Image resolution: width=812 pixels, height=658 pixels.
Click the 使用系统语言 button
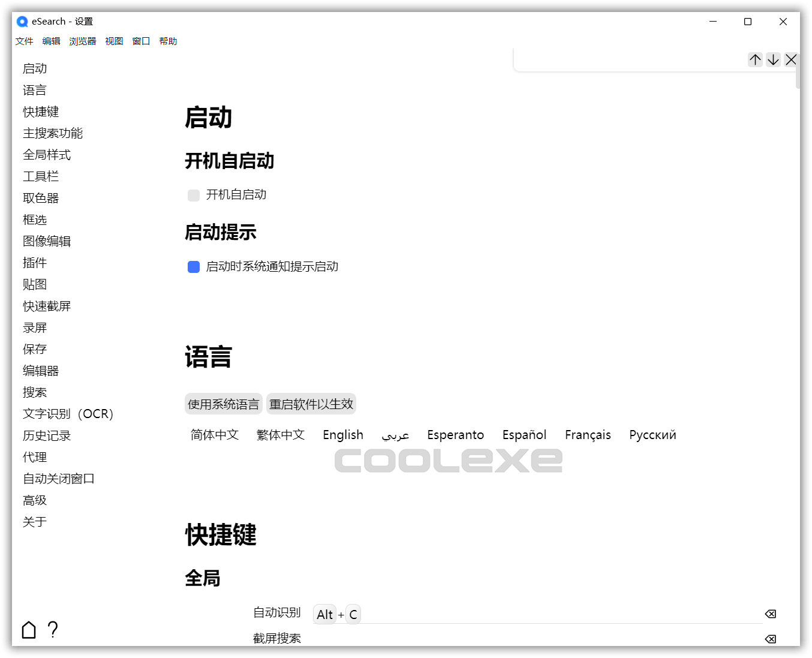coord(223,404)
